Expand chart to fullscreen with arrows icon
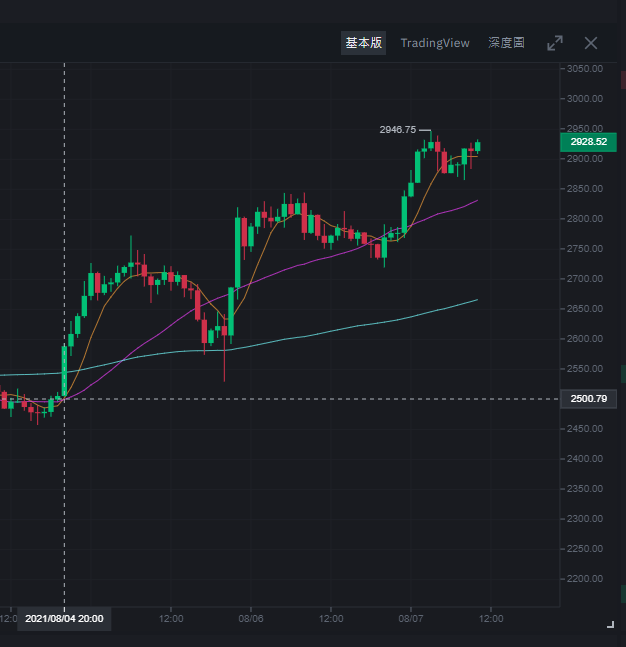 coord(555,43)
